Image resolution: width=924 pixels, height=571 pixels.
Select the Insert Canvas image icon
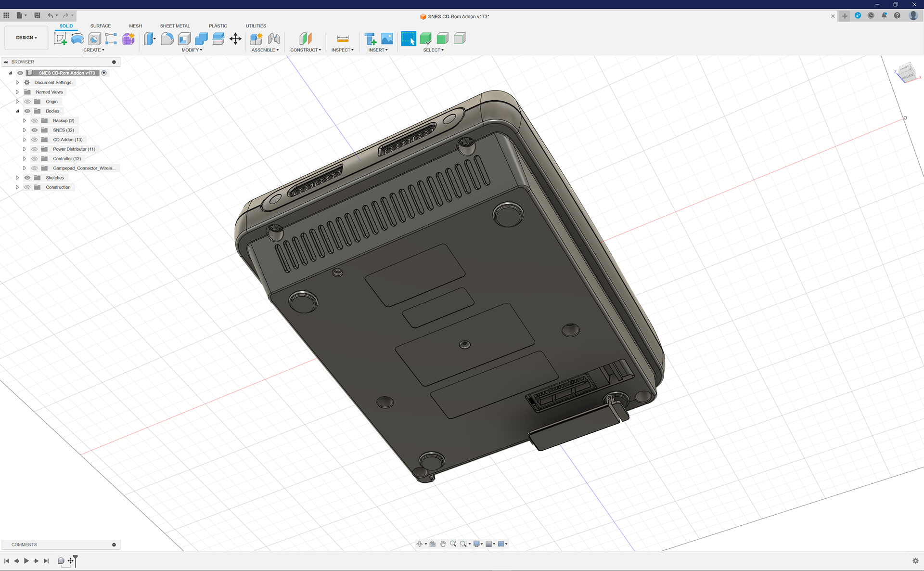point(387,39)
